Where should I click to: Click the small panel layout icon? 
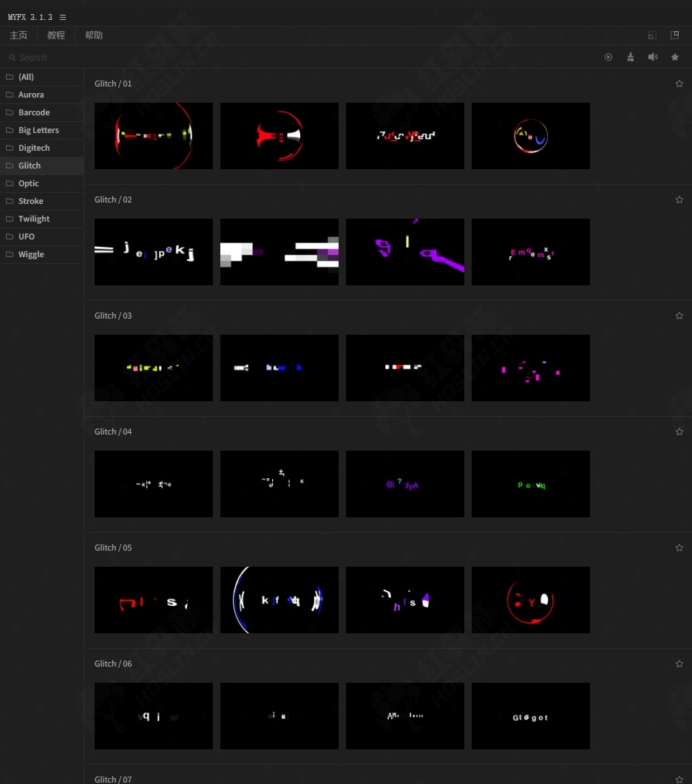pyautogui.click(x=651, y=35)
